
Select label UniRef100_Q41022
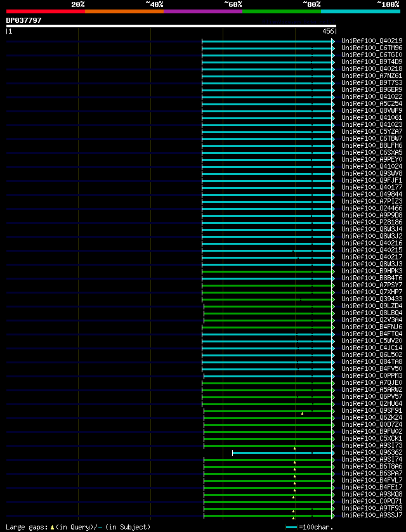coord(372,97)
